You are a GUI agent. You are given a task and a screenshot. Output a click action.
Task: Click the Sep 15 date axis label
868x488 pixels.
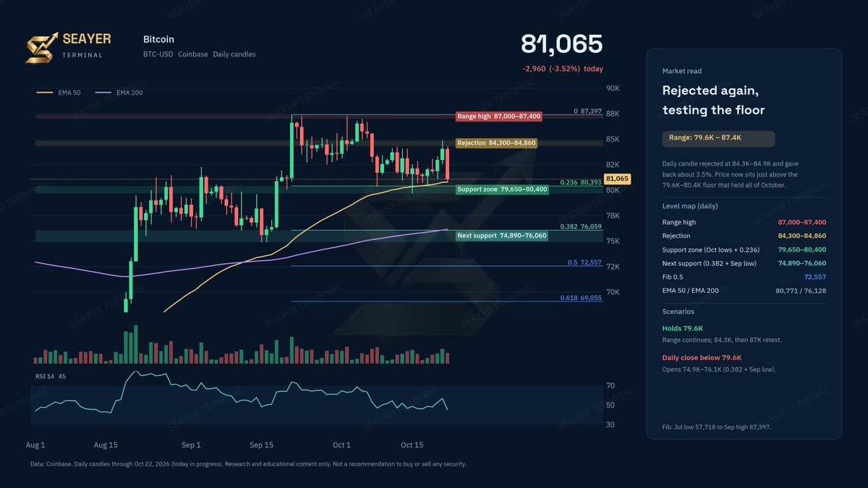262,445
